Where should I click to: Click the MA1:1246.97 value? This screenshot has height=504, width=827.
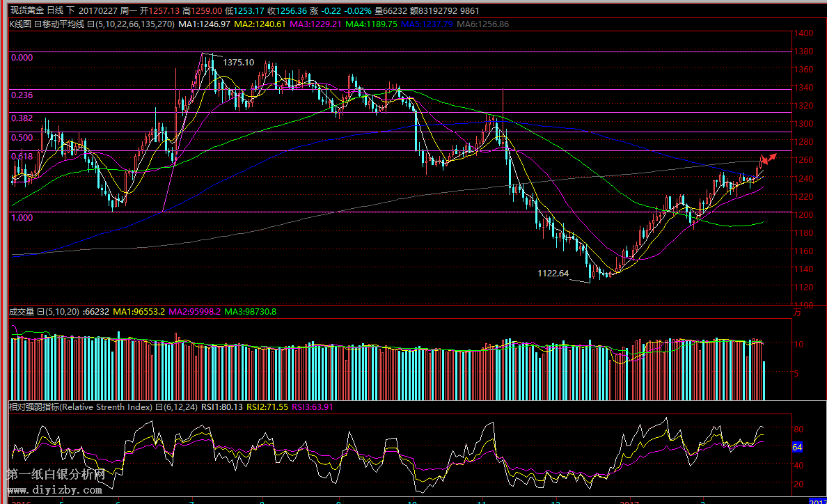point(204,24)
